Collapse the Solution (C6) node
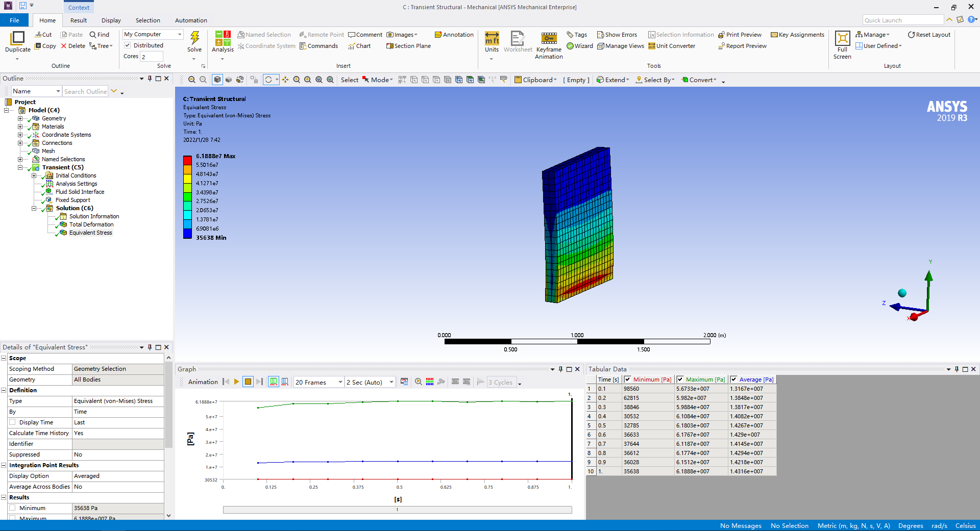 (x=34, y=208)
